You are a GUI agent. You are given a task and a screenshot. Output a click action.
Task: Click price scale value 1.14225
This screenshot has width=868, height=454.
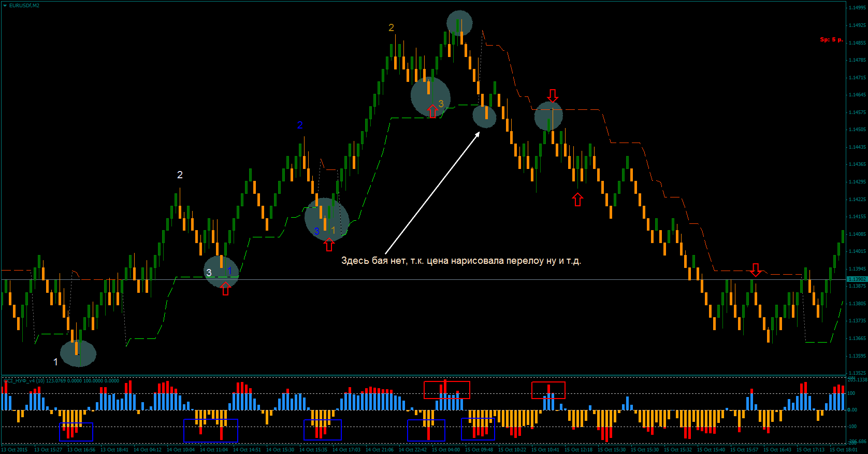pyautogui.click(x=857, y=200)
